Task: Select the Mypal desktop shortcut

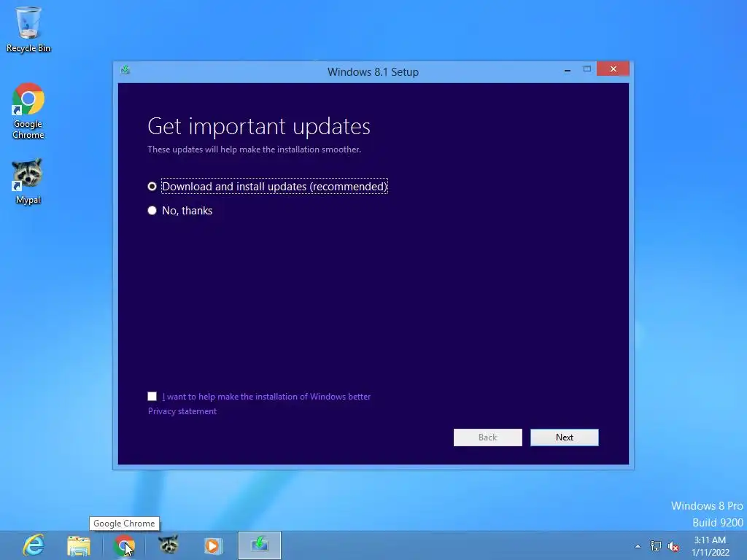Action: 28,182
